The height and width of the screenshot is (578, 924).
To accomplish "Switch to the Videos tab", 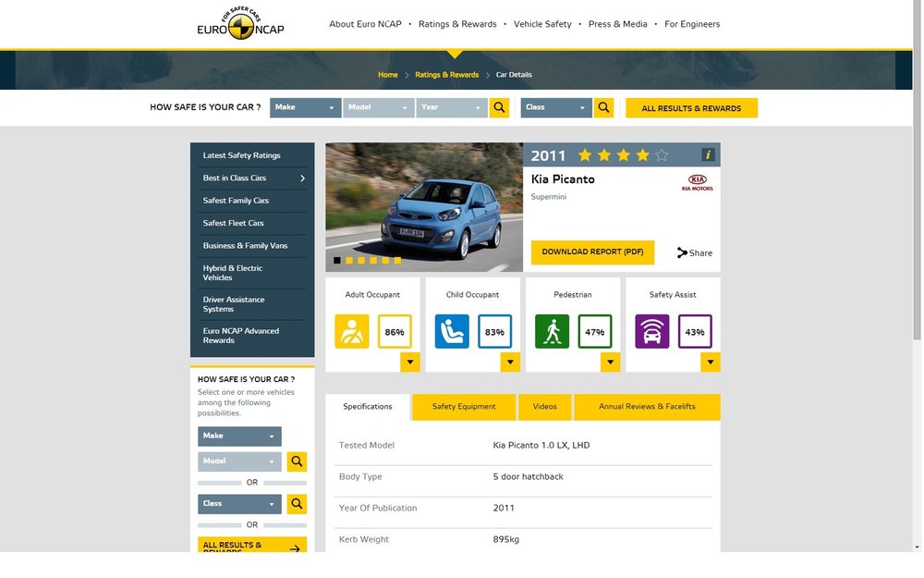I will [x=544, y=407].
